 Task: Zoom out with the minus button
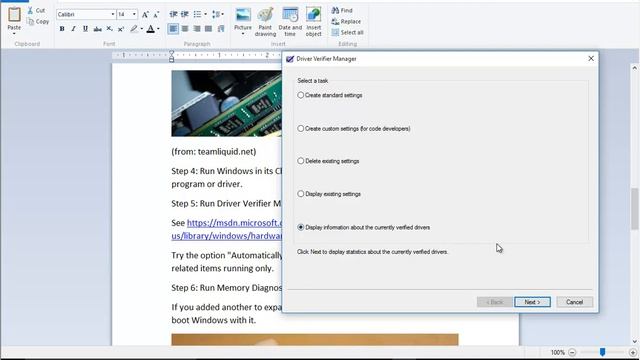(x=572, y=352)
